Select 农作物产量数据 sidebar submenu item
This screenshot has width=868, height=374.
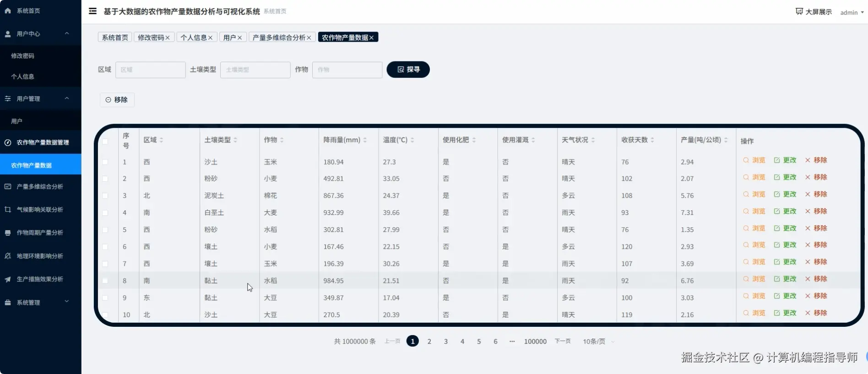pos(41,165)
